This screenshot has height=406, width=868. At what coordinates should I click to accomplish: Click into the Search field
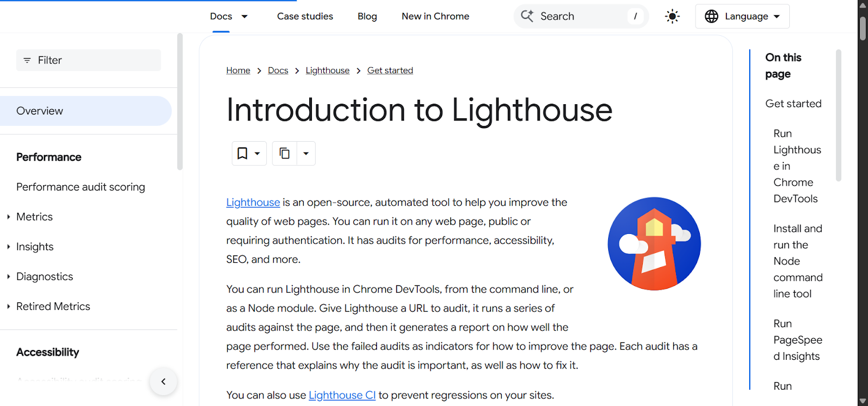581,16
